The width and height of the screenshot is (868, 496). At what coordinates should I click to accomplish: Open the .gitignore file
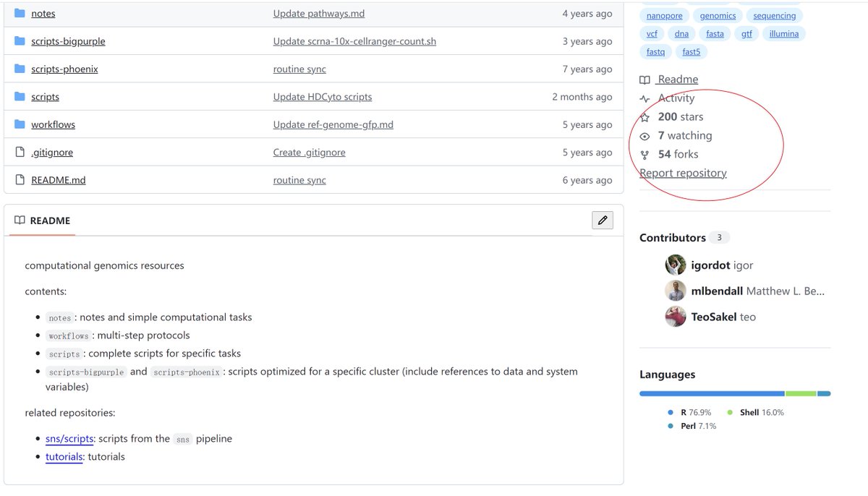52,153
